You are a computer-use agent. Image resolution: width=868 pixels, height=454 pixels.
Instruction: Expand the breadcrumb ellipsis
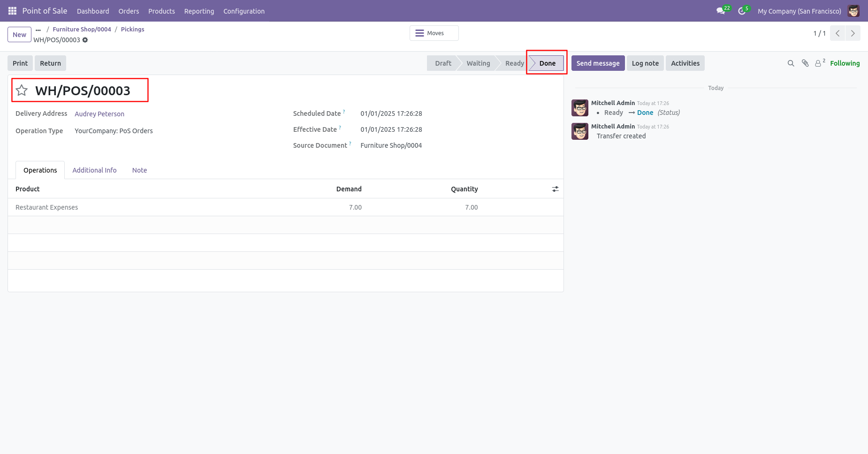click(x=38, y=30)
